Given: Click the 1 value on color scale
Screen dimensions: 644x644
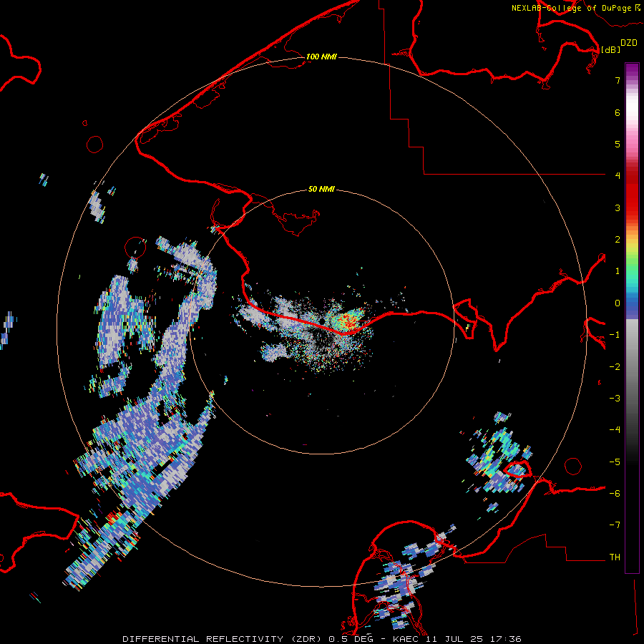Looking at the screenshot, I should (618, 271).
